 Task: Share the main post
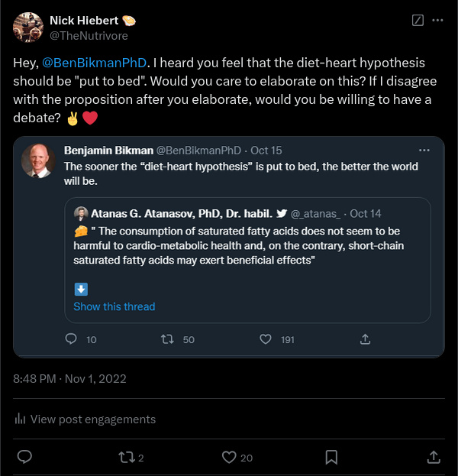coord(433,457)
